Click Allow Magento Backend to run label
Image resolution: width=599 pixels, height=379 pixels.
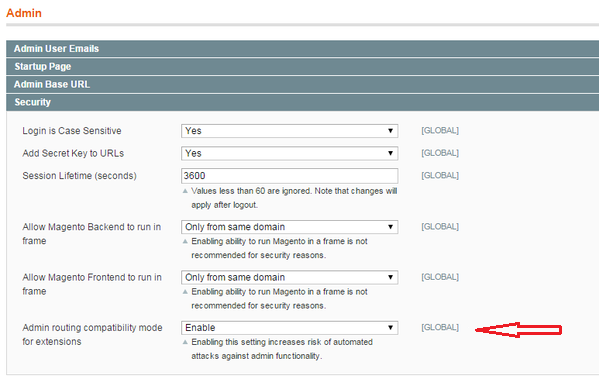92,234
